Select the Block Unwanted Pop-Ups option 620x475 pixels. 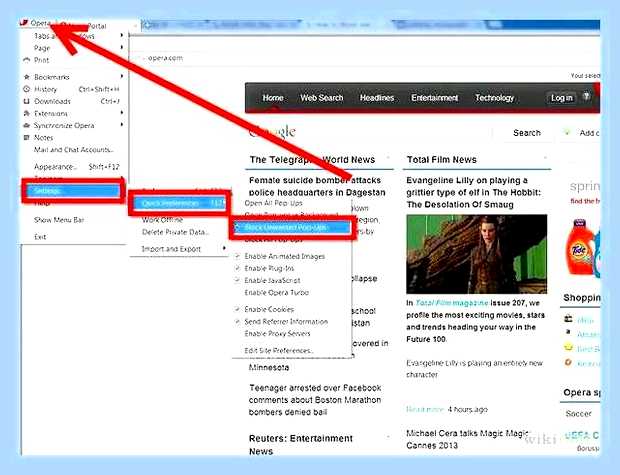(x=291, y=227)
